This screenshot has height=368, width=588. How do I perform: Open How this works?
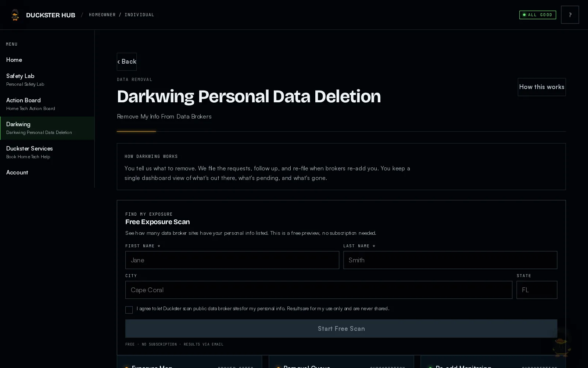point(542,87)
